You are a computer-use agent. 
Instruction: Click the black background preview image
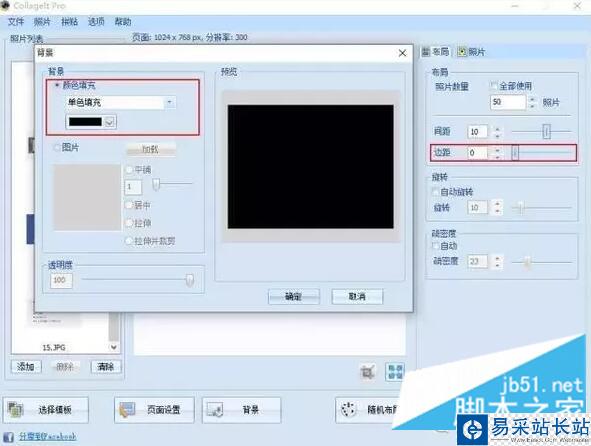coord(311,167)
